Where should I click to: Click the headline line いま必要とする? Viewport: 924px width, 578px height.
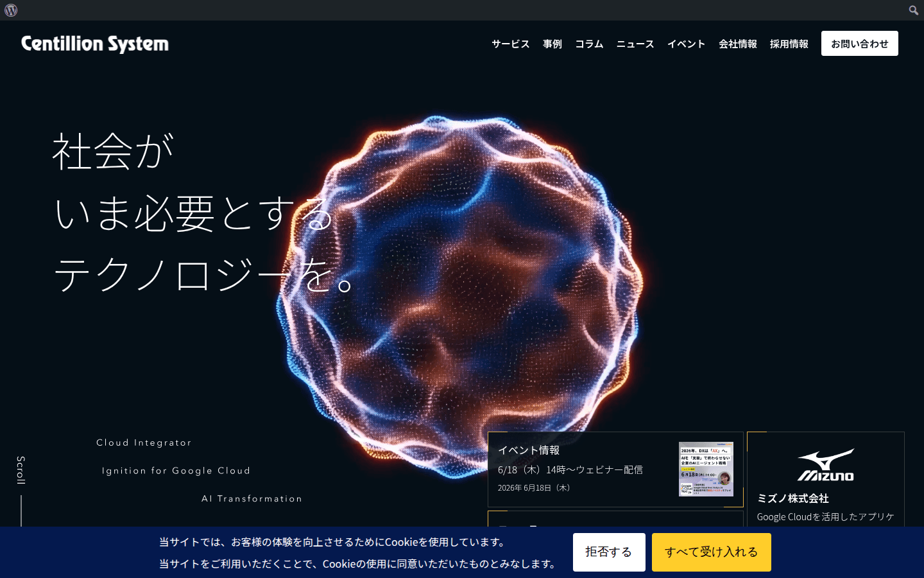point(194,214)
